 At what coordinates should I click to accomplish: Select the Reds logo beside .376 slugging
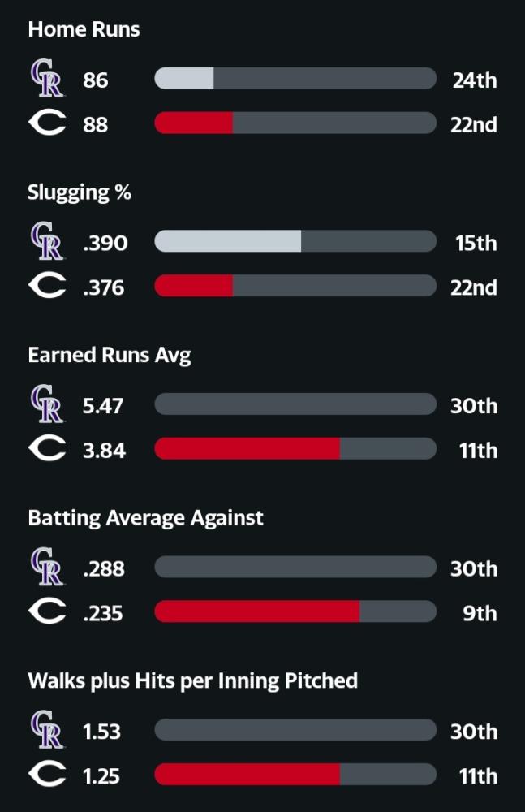[47, 285]
